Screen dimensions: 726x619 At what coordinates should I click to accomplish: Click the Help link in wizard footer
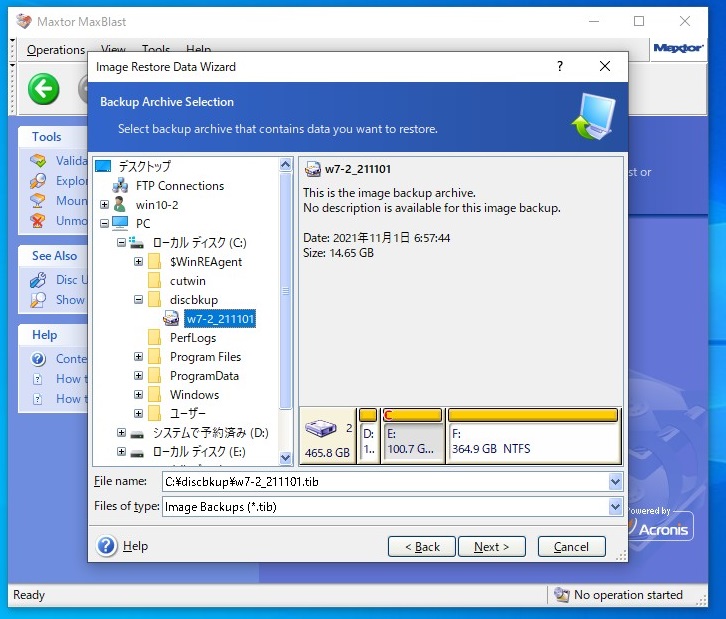[x=135, y=546]
